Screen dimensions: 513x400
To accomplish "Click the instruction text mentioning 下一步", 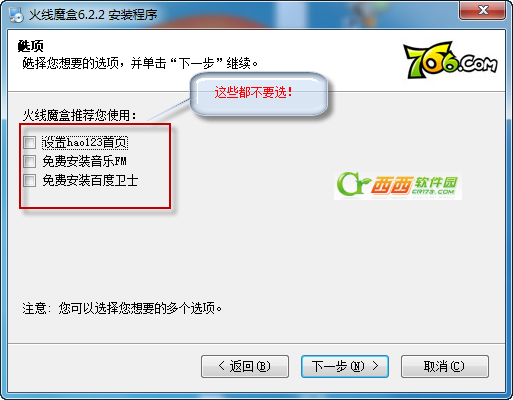I will click(140, 63).
